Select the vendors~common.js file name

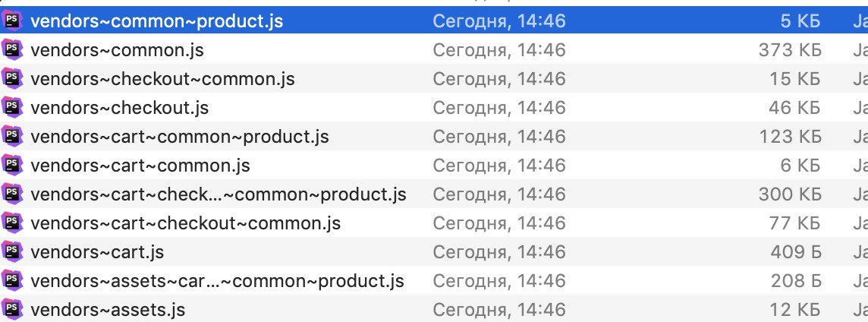pos(117,50)
